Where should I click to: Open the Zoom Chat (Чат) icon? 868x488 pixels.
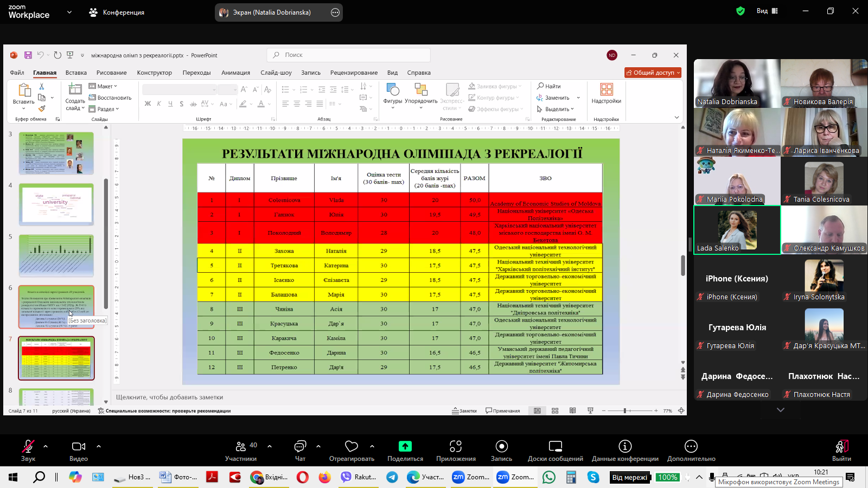click(300, 446)
